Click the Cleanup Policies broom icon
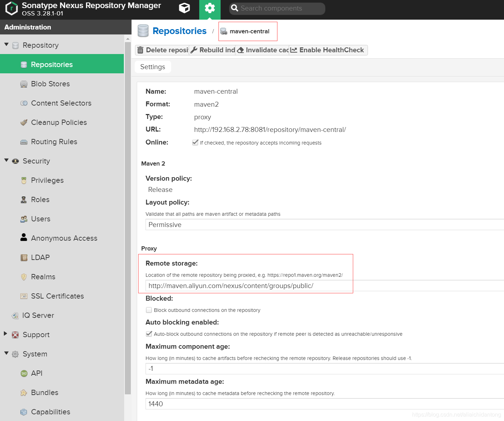 point(24,122)
